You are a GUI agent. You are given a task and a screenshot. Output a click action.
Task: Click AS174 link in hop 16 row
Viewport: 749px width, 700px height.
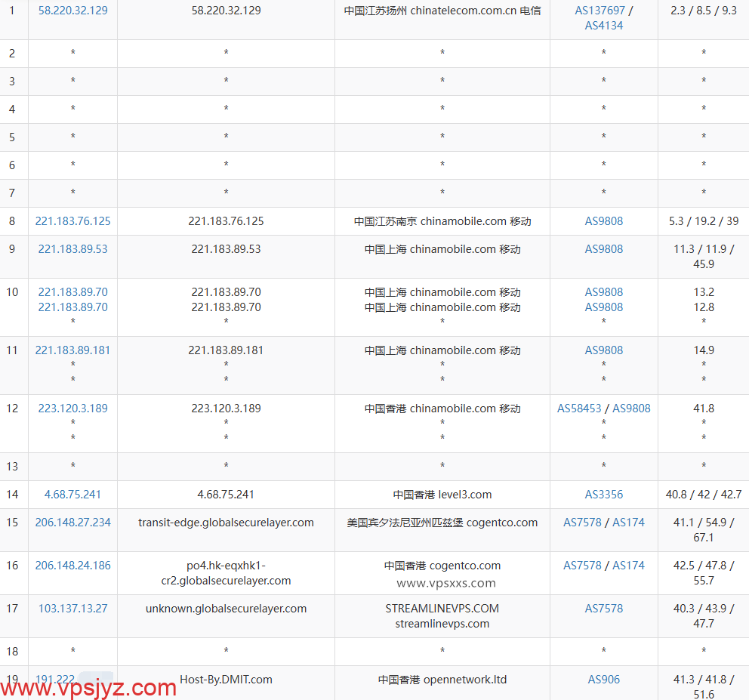coord(629,566)
